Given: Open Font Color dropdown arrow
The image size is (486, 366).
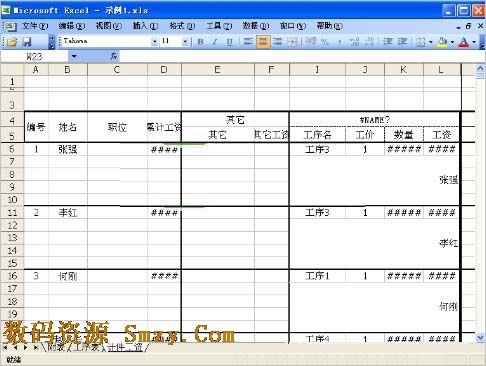Looking at the screenshot, I should 474,42.
